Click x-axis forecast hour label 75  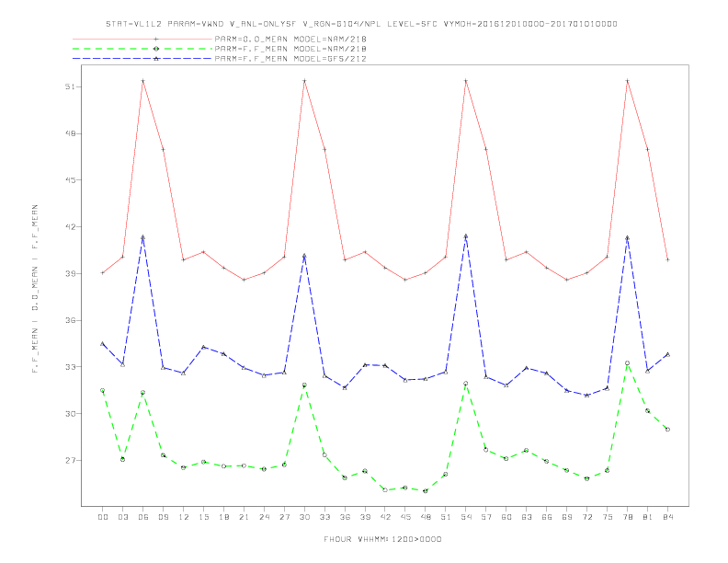point(608,517)
